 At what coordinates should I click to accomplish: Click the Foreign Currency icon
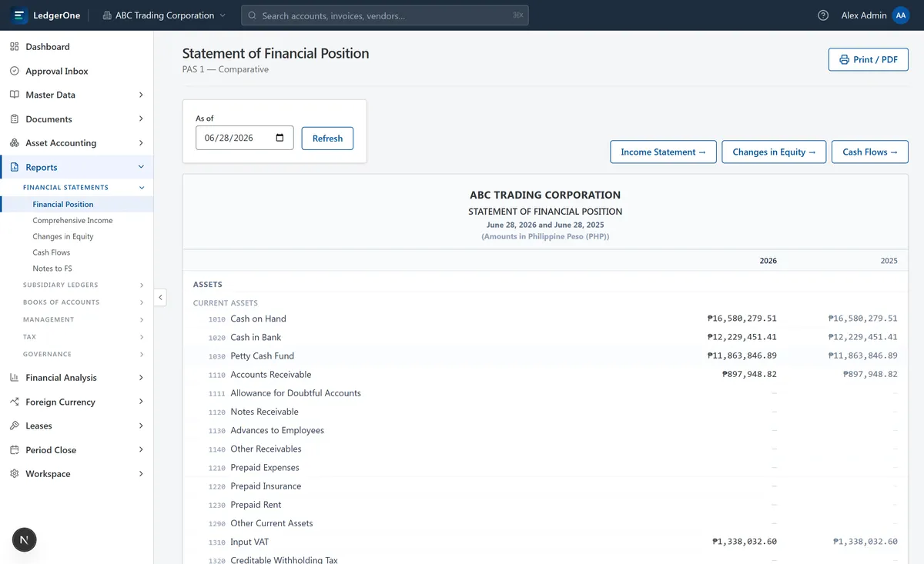pos(15,402)
